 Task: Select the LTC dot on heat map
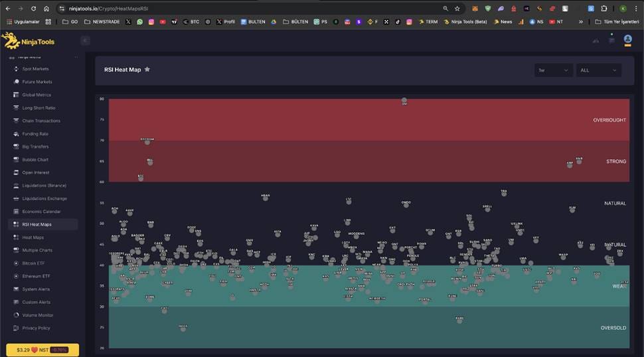[349, 202]
